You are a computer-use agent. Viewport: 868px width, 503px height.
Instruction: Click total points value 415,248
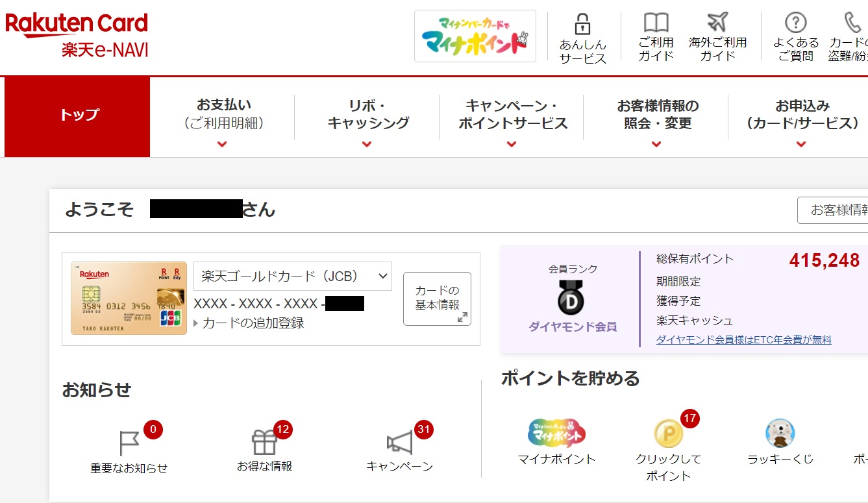click(825, 260)
